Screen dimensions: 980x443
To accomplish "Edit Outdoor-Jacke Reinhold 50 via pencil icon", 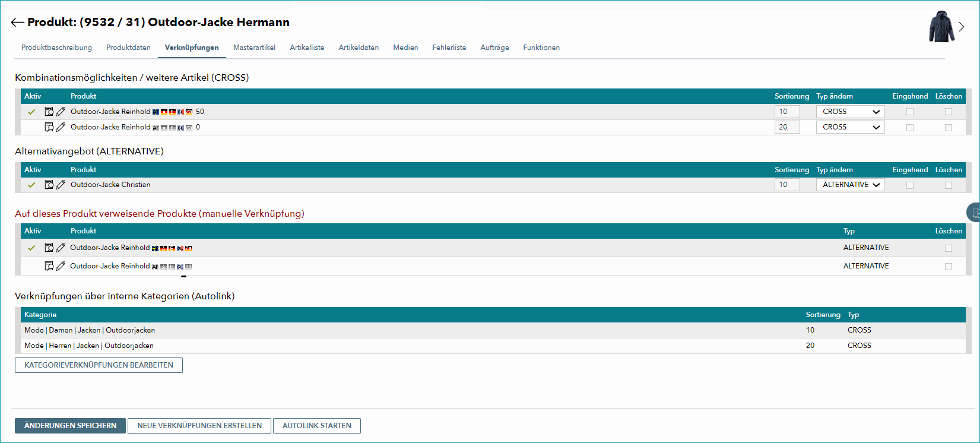I will coord(61,112).
